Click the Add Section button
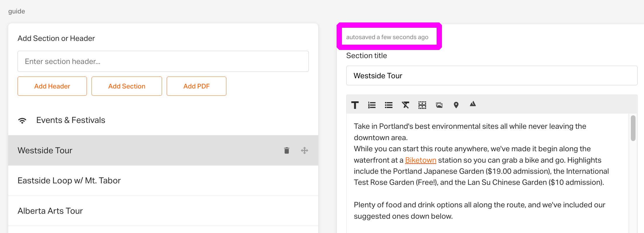 click(127, 86)
